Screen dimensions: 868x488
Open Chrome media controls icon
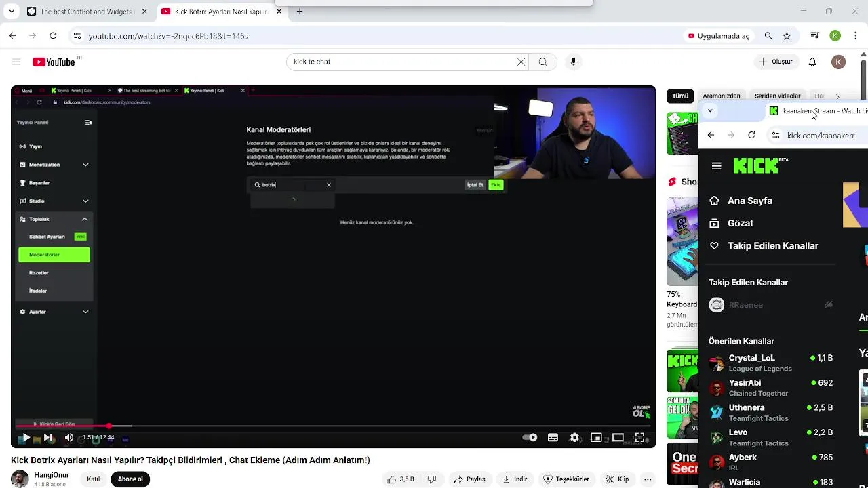click(815, 36)
